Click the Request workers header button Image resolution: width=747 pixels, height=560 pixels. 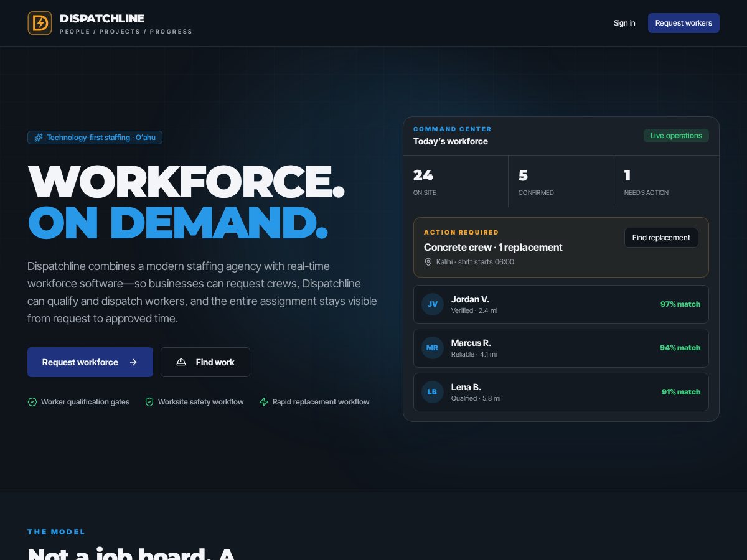pyautogui.click(x=684, y=23)
